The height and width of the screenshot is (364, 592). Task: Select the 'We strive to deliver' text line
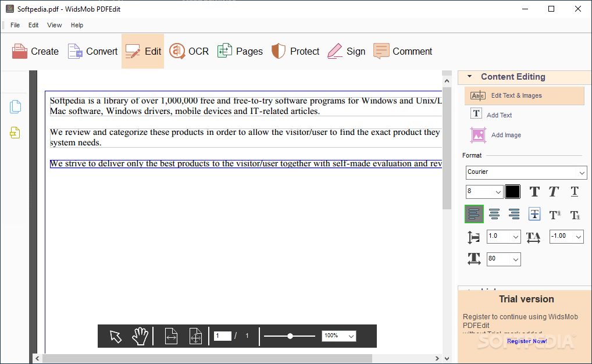246,163
